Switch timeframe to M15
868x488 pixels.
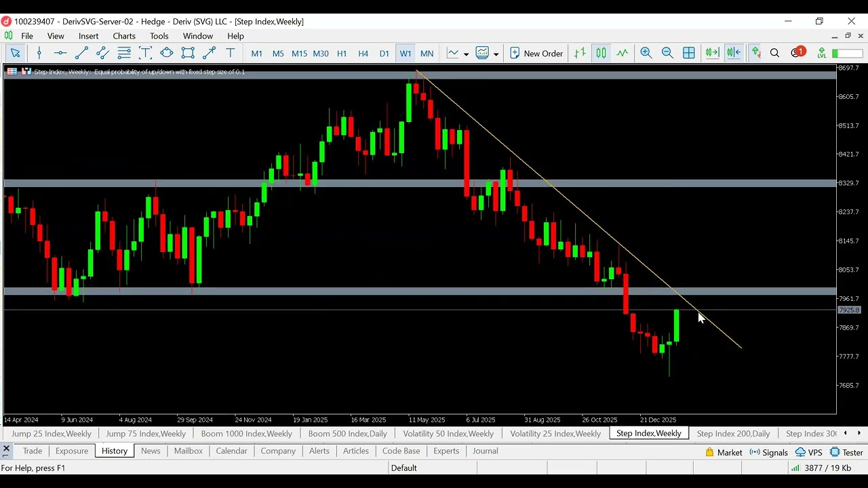point(299,54)
